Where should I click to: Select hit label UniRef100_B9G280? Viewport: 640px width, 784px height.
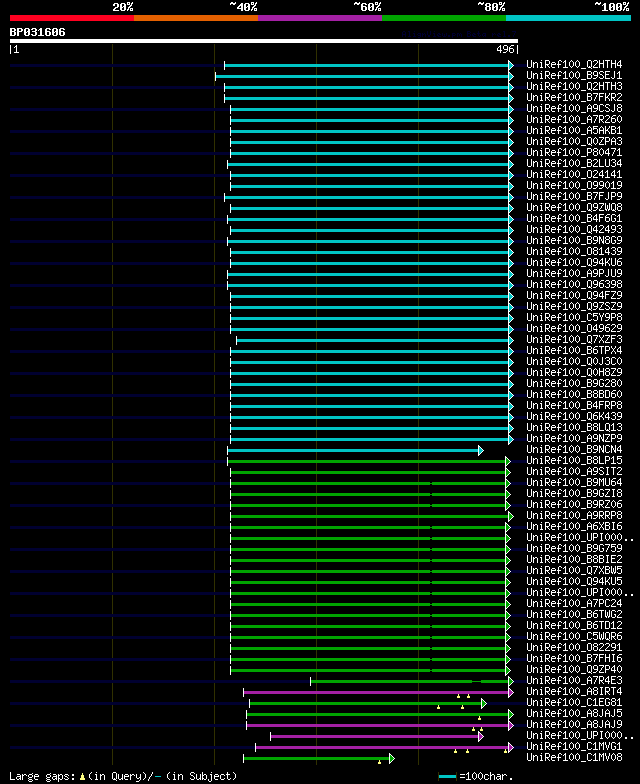(574, 384)
